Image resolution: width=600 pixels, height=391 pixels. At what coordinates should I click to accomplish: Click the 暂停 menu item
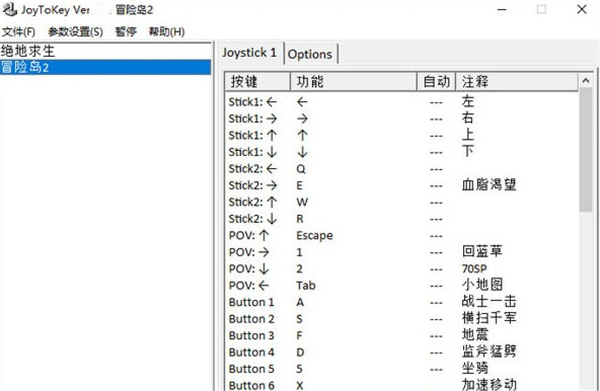(126, 31)
